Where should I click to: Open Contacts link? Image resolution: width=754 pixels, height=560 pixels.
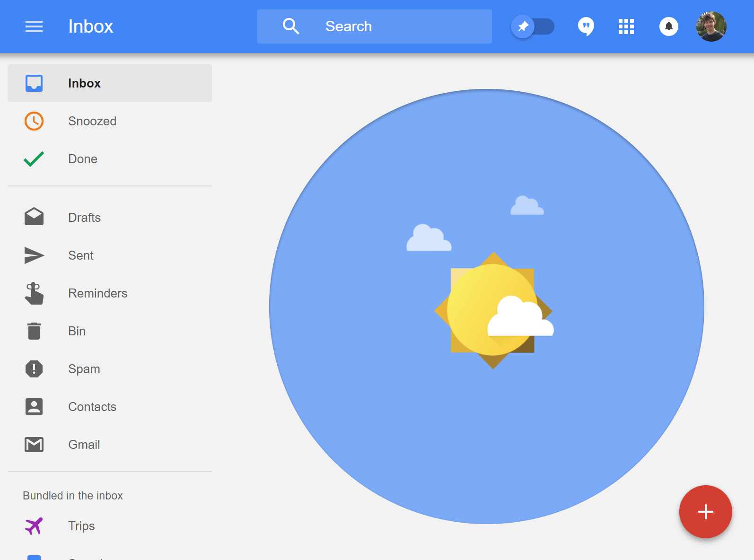(92, 407)
